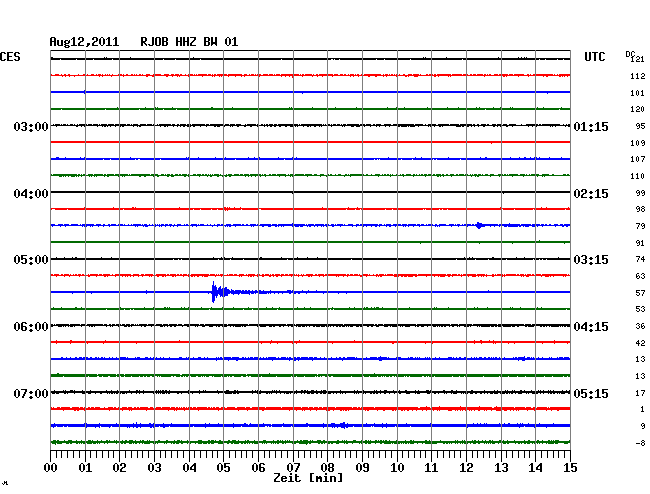Screen dimensions: 650x494
Task: Click the 04:00 local time label
Action: pos(31,194)
